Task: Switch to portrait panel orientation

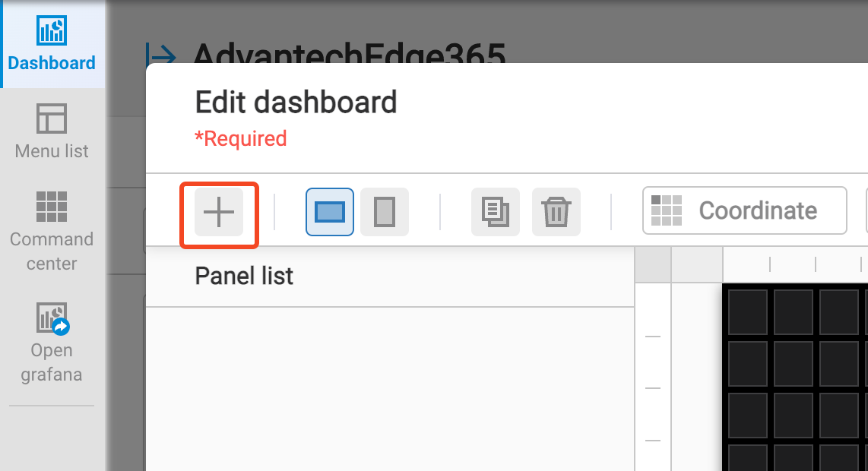Action: point(384,211)
